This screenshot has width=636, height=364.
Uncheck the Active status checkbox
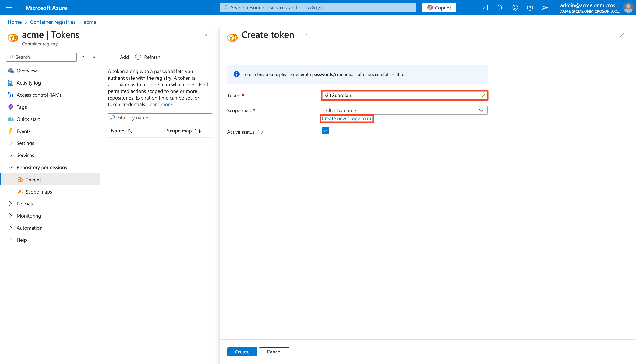pyautogui.click(x=325, y=131)
